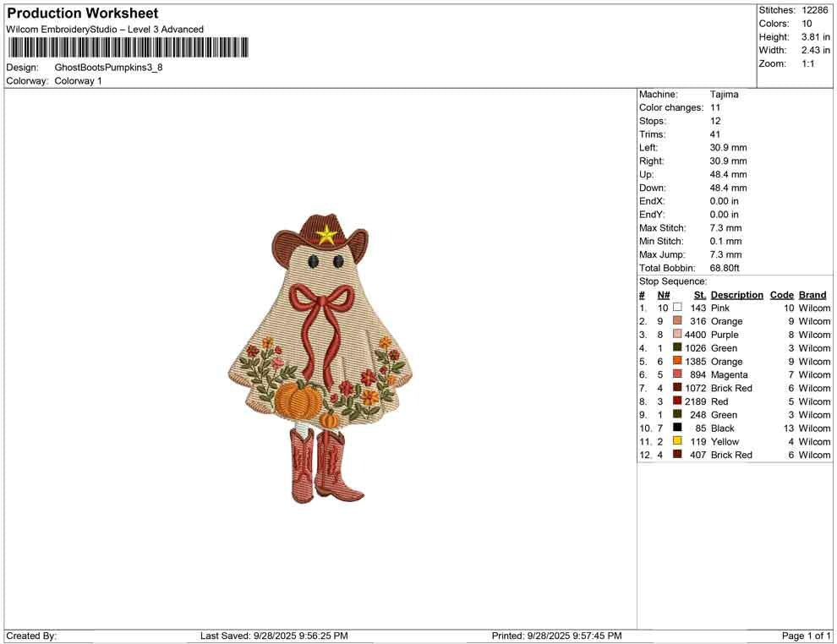837x644 pixels.
Task: Click the Page 1 of 1 footer text
Action: [x=803, y=636]
